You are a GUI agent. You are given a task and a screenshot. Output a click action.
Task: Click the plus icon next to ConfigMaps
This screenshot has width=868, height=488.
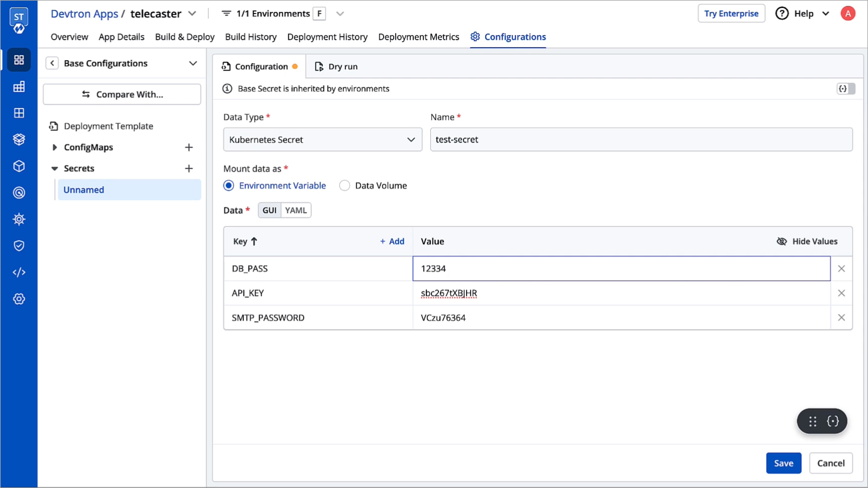(x=189, y=147)
